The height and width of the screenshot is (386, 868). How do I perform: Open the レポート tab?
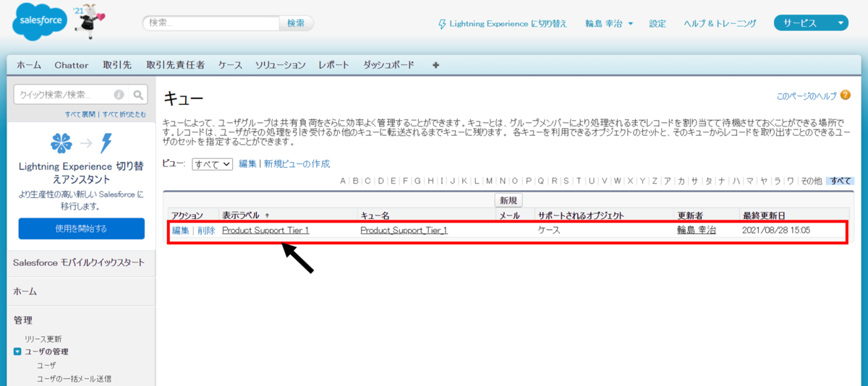(334, 65)
